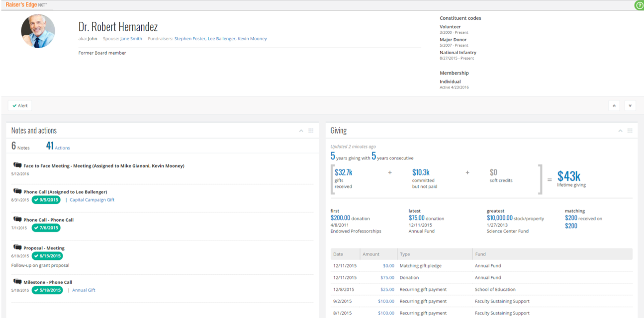Open the Notes and actions grid menu icon
The height and width of the screenshot is (318, 644).
point(311,131)
